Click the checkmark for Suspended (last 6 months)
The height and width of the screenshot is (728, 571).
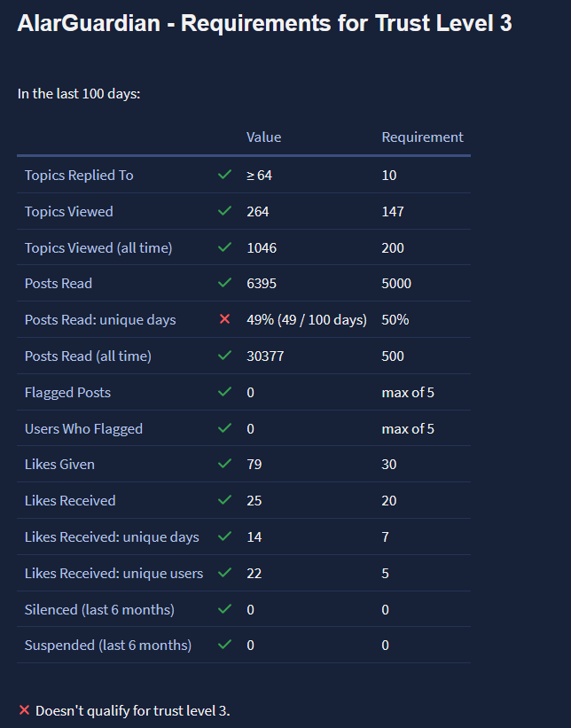pyautogui.click(x=224, y=646)
